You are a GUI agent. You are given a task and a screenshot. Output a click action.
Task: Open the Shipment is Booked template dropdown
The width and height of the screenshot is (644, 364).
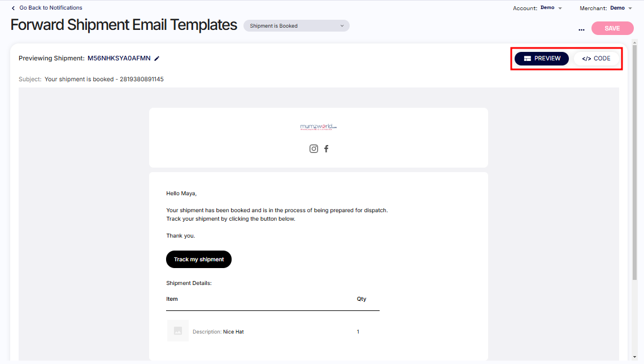click(297, 26)
